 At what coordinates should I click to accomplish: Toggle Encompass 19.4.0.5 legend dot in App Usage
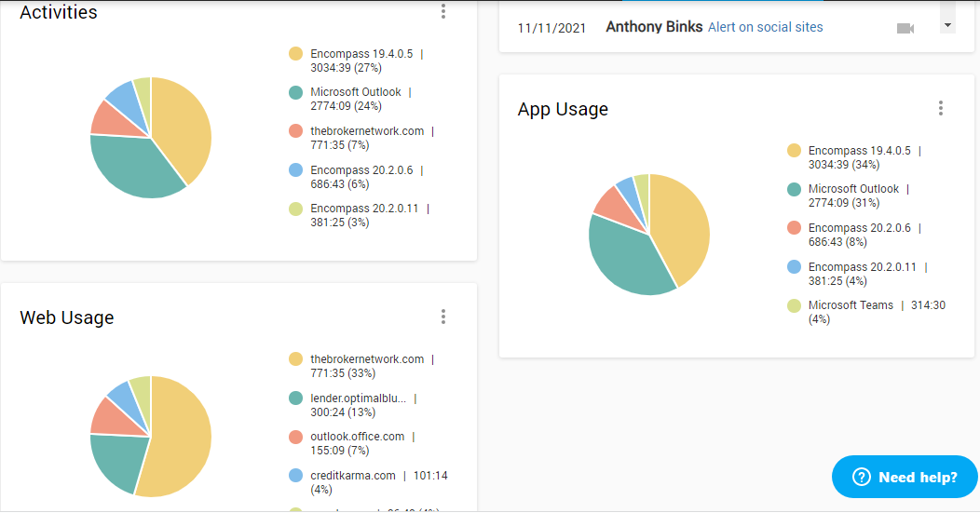point(794,151)
